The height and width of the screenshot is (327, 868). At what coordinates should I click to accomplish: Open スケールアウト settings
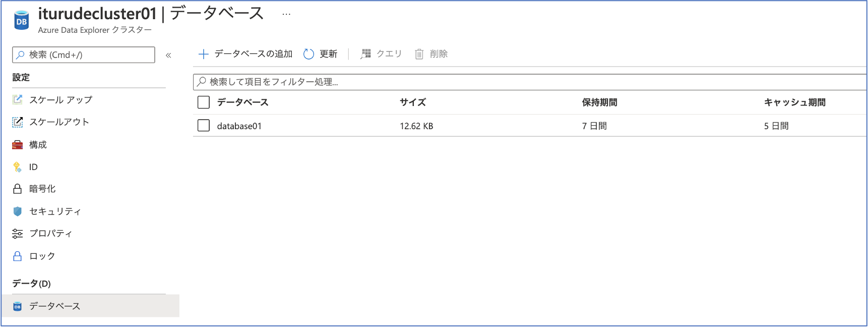pyautogui.click(x=59, y=122)
